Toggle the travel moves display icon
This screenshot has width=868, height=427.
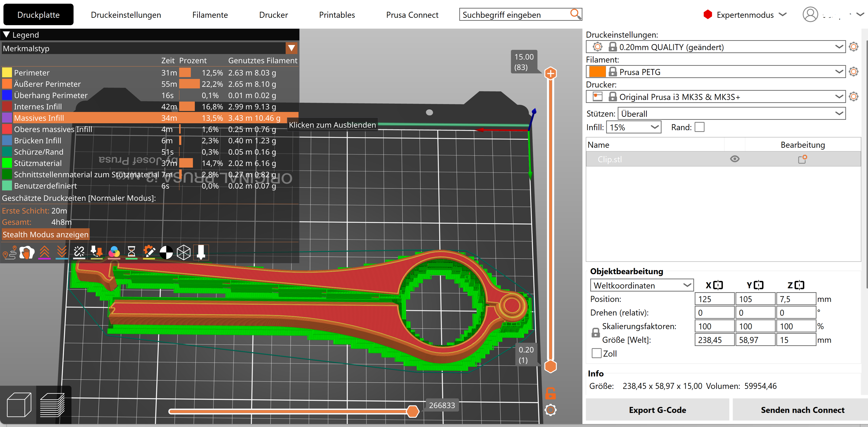tap(10, 253)
